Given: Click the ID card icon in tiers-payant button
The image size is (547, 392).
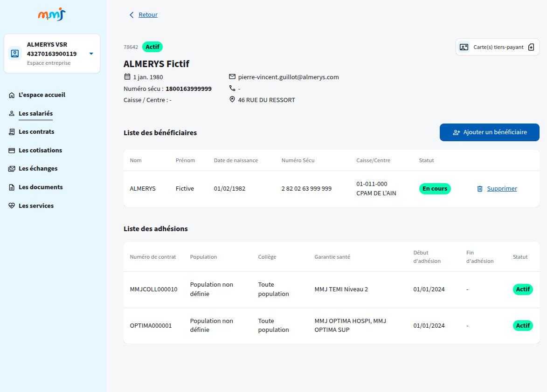Looking at the screenshot, I should [x=464, y=47].
